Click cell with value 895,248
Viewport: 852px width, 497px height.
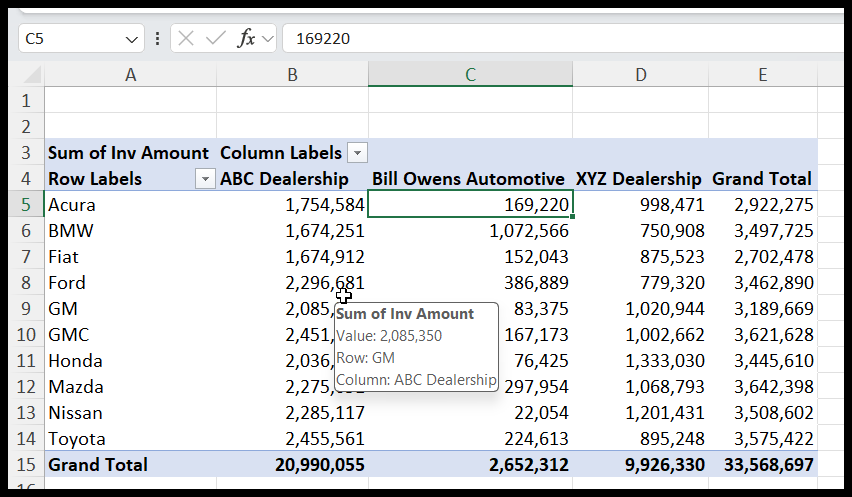(x=641, y=439)
